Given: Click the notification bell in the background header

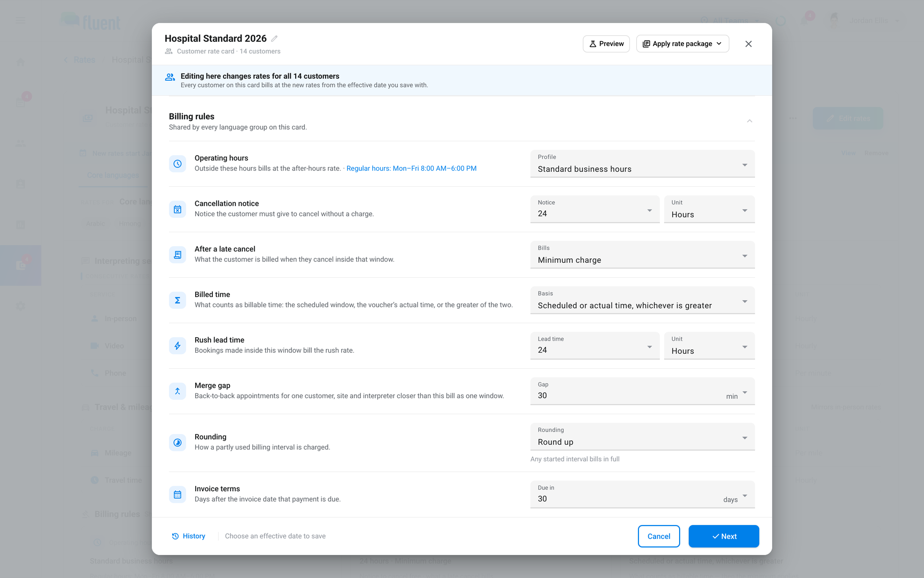Looking at the screenshot, I should (x=805, y=20).
